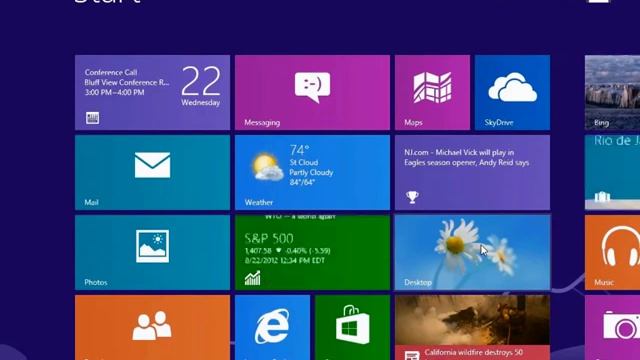Open the People tile

(x=152, y=328)
